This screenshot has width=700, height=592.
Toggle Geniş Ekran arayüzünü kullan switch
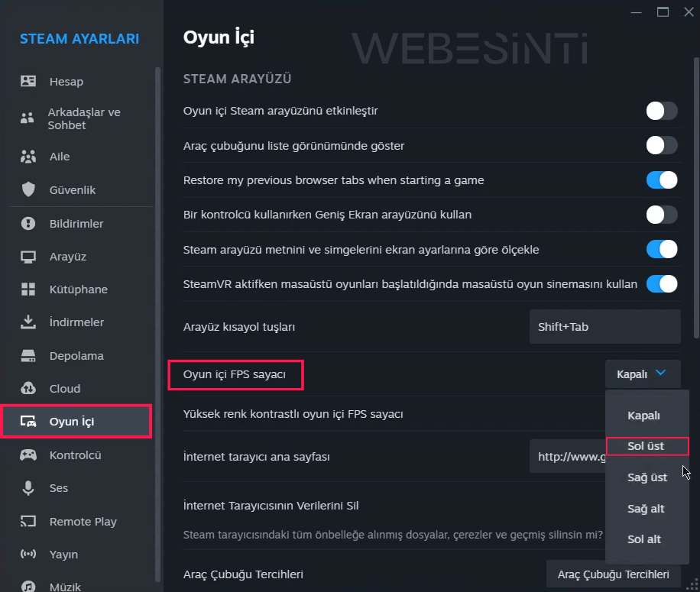click(x=662, y=215)
